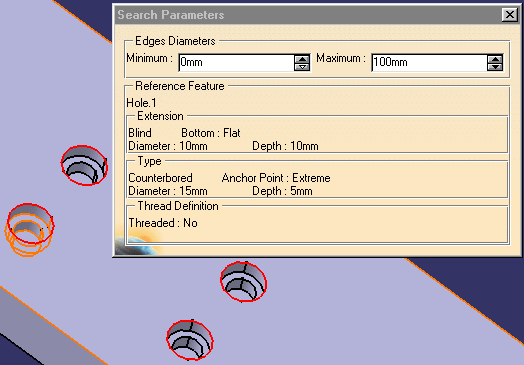The height and width of the screenshot is (365, 524).
Task: Select the top-left red-outlined counterbored hole
Action: coord(84,165)
